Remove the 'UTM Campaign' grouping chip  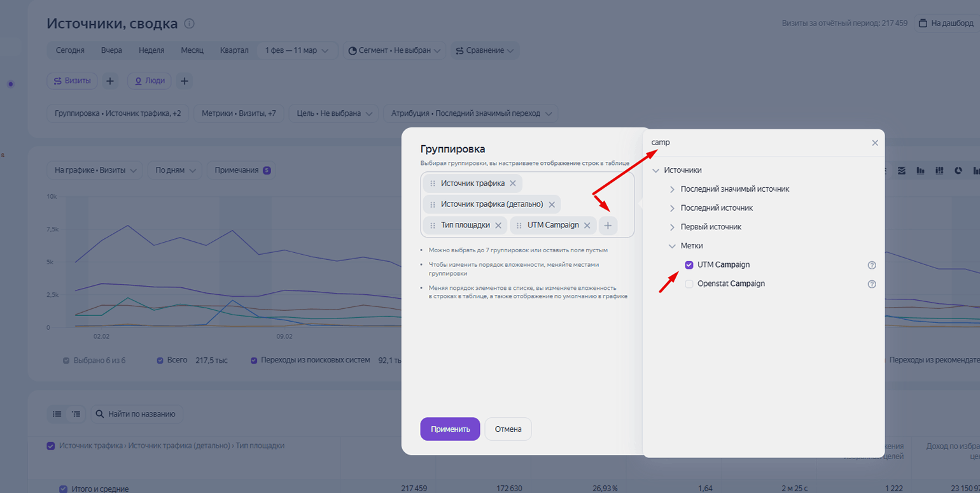587,225
